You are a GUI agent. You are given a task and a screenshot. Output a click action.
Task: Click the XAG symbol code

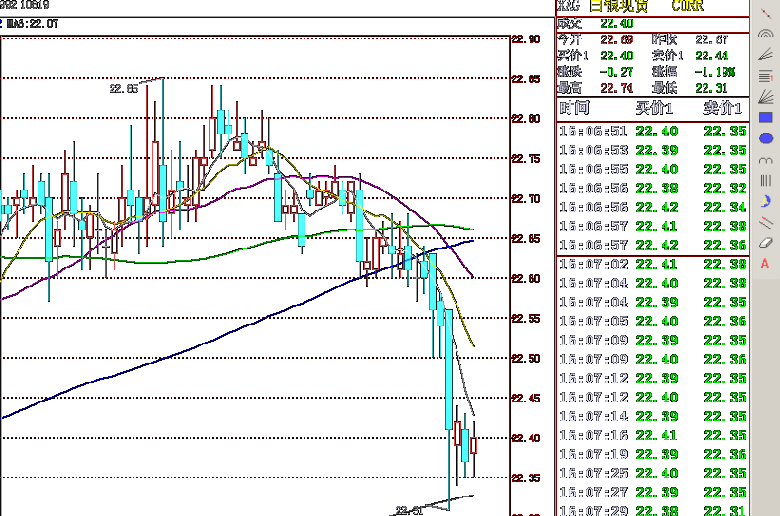tap(568, 7)
